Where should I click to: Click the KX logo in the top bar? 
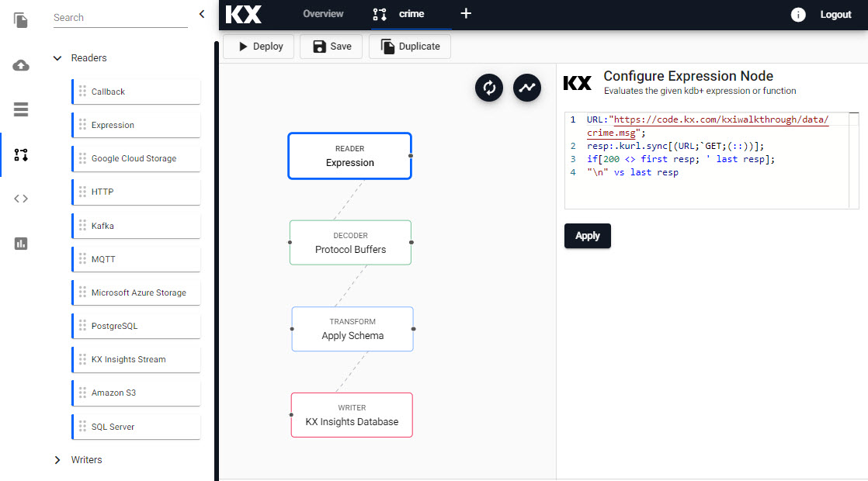(x=244, y=15)
